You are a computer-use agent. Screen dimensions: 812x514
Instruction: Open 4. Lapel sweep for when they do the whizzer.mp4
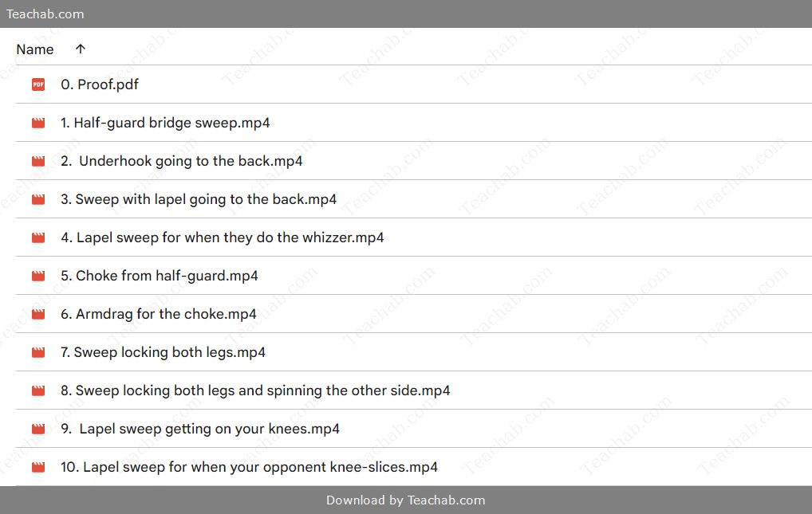coord(223,237)
